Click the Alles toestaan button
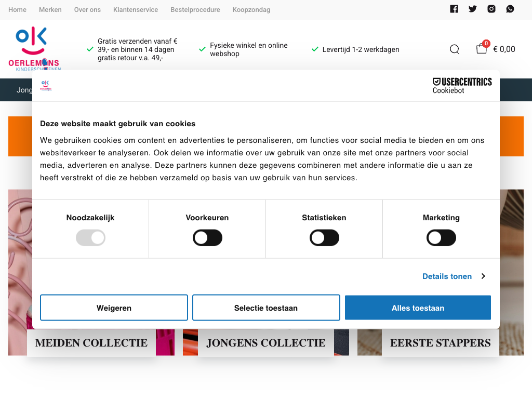 (418, 308)
